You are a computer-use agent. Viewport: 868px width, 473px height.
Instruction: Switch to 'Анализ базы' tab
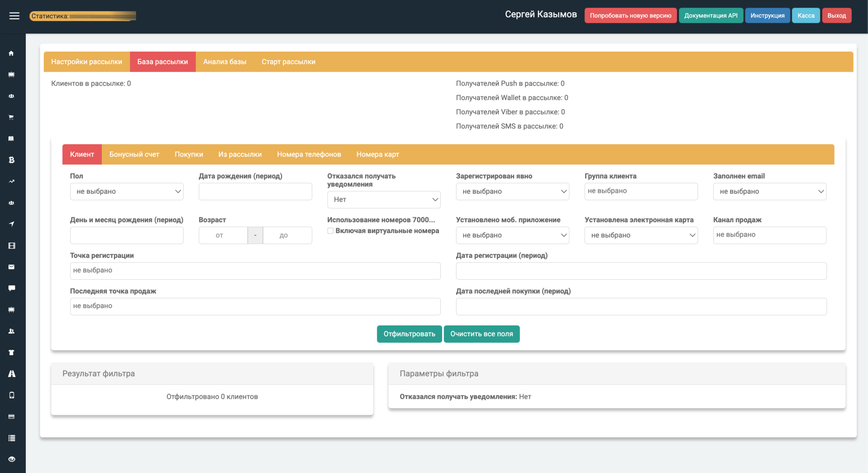point(225,62)
